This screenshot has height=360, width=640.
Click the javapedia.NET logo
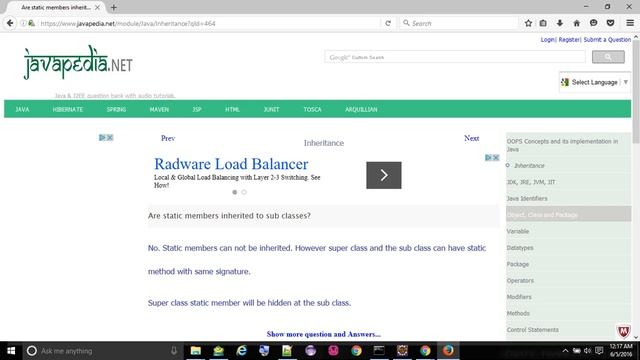pos(78,62)
